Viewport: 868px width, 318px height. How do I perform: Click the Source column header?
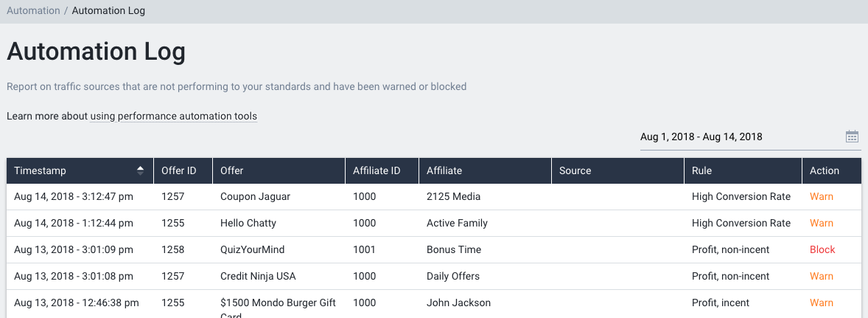(x=617, y=170)
